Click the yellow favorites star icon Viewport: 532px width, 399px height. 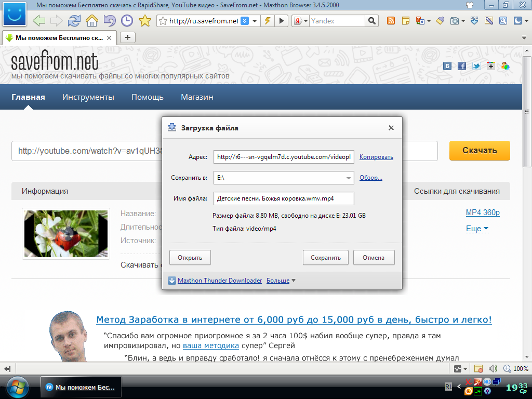[145, 21]
